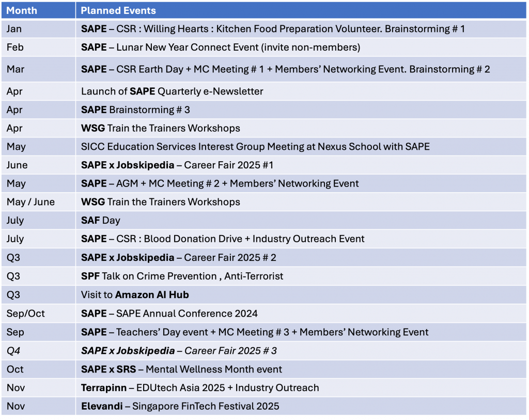Click the 'Month' column header
Image resolution: width=529 pixels, height=420 pixels.
point(38,10)
